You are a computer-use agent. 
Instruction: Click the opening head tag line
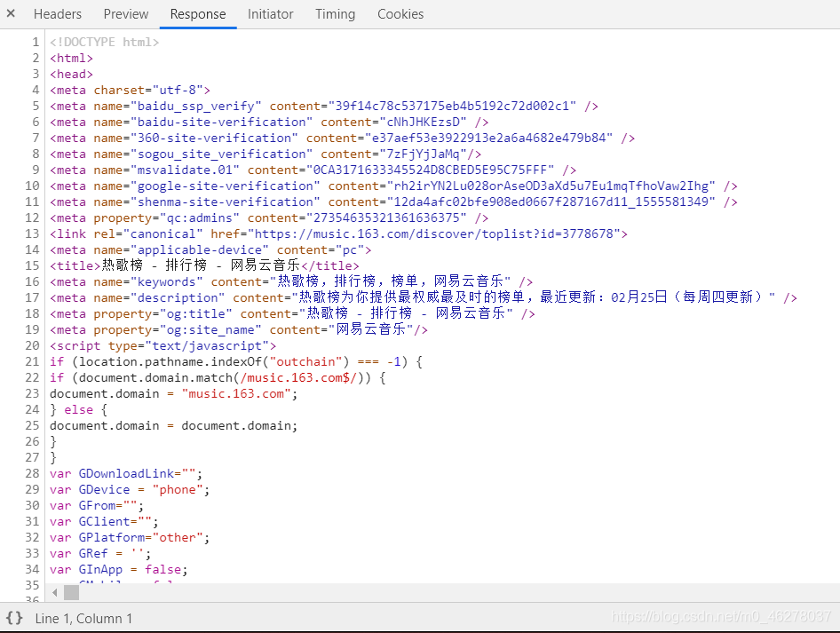pyautogui.click(x=71, y=74)
